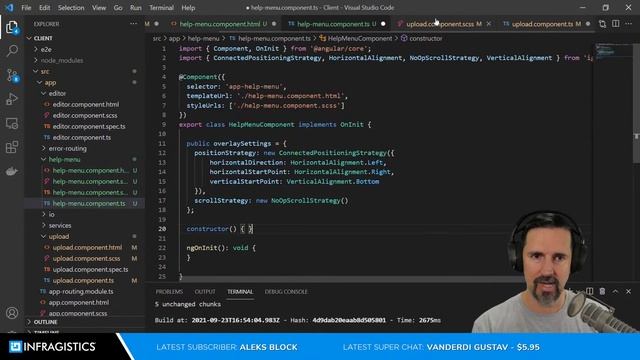Maximize terminal panel with up chevron

coord(615,291)
